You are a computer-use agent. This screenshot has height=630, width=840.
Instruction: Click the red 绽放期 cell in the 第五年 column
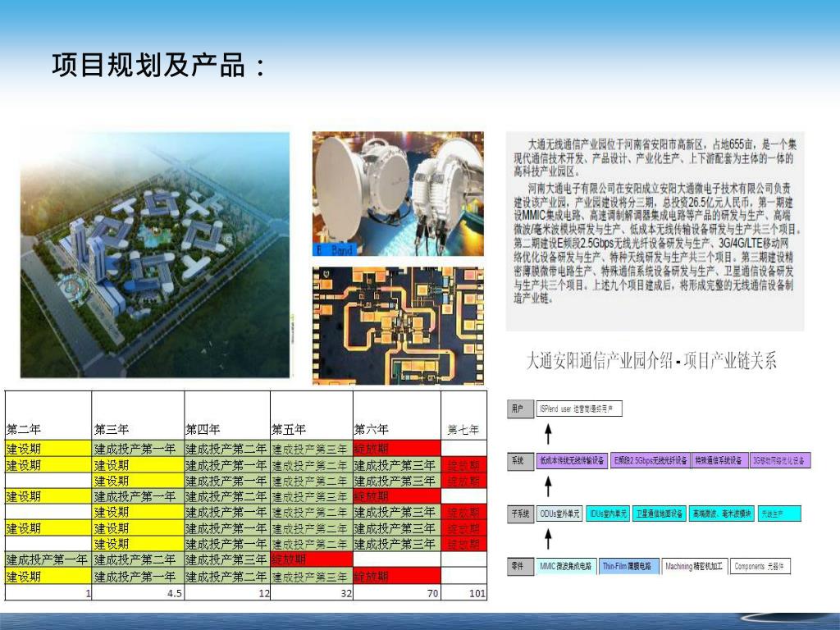[x=312, y=559]
